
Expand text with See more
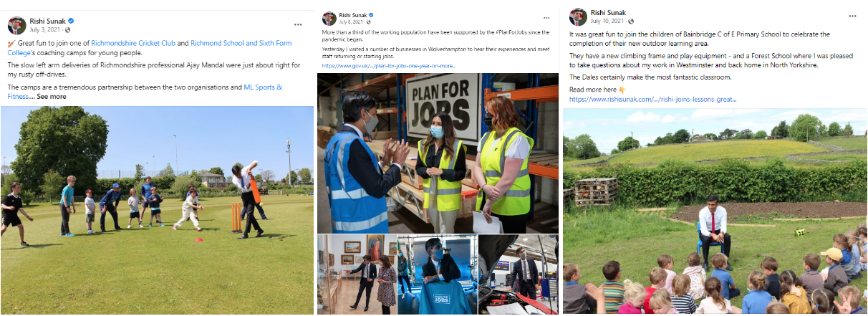tap(52, 96)
